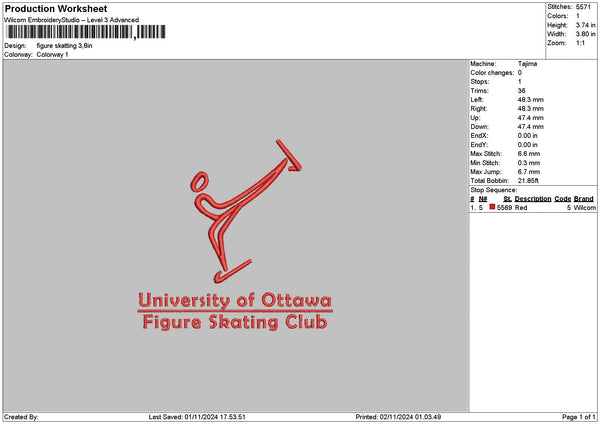Click the red thread color swatch
Screen dimensions: 600x424
point(492,207)
